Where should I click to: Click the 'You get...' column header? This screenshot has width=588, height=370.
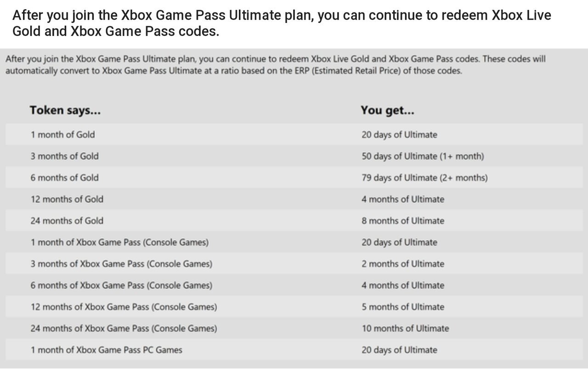click(388, 111)
